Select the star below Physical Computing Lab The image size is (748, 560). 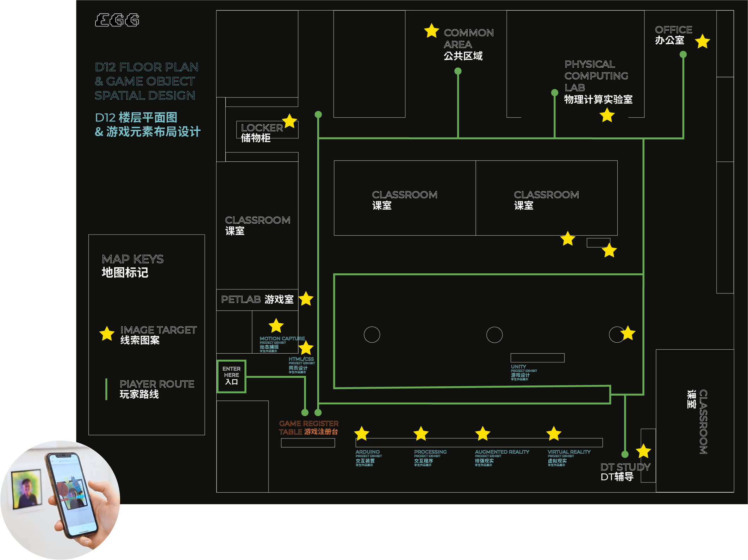(607, 116)
